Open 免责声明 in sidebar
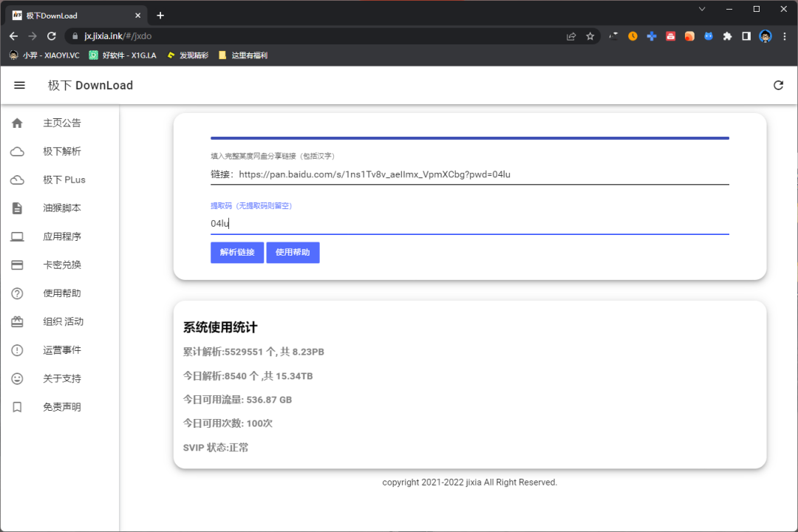 62,407
